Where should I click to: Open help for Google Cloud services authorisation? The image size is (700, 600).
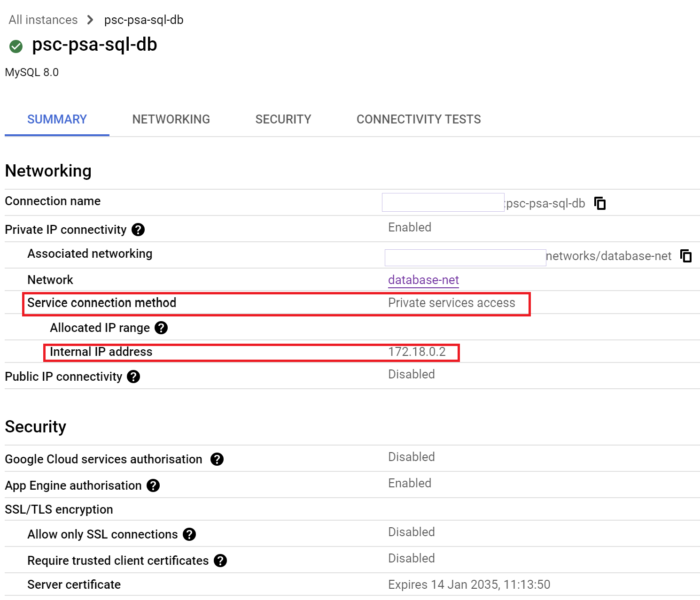tap(217, 459)
